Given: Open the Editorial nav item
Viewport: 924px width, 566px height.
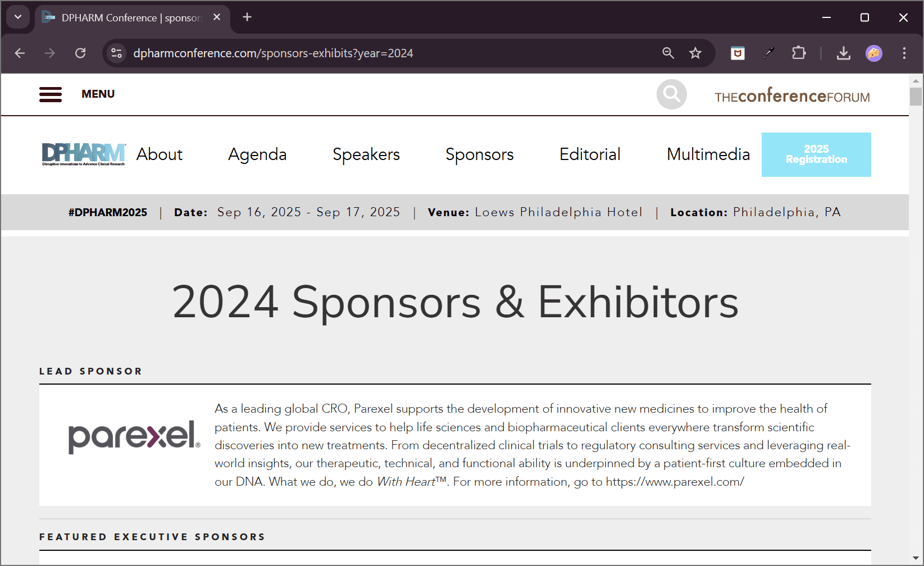Looking at the screenshot, I should pos(590,154).
